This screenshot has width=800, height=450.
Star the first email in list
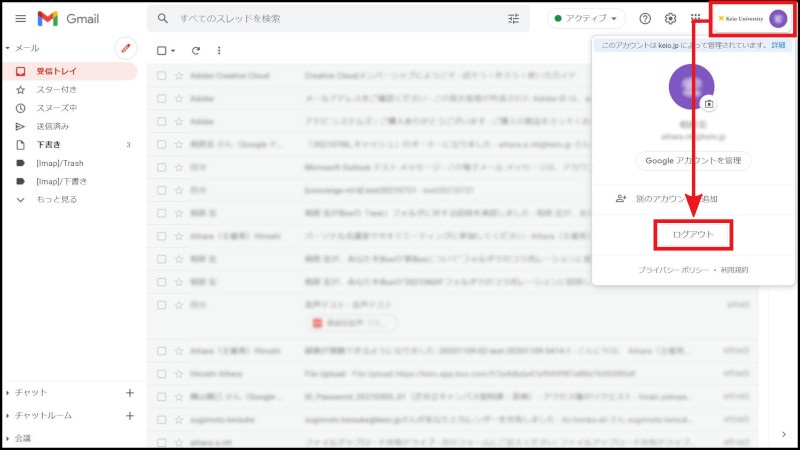click(x=179, y=75)
